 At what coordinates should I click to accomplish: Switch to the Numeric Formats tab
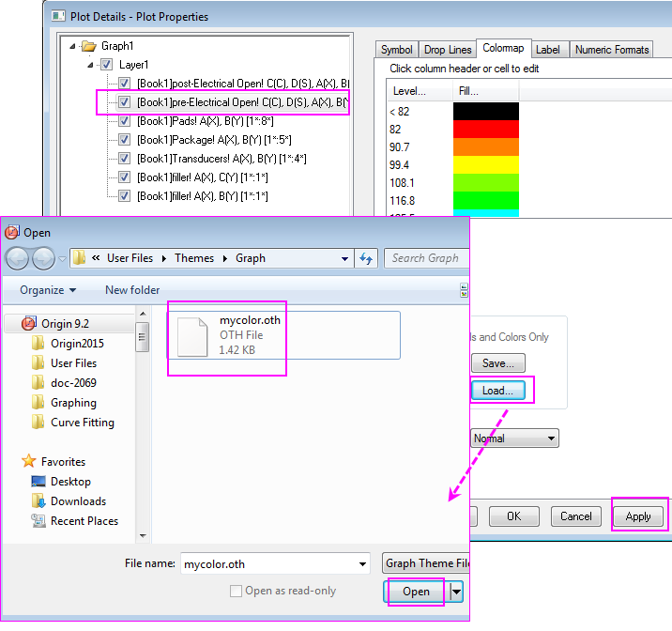point(611,50)
